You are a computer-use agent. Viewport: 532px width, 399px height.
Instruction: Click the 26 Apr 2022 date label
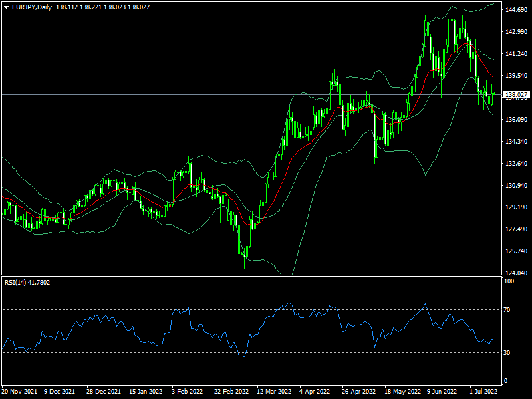pyautogui.click(x=359, y=391)
